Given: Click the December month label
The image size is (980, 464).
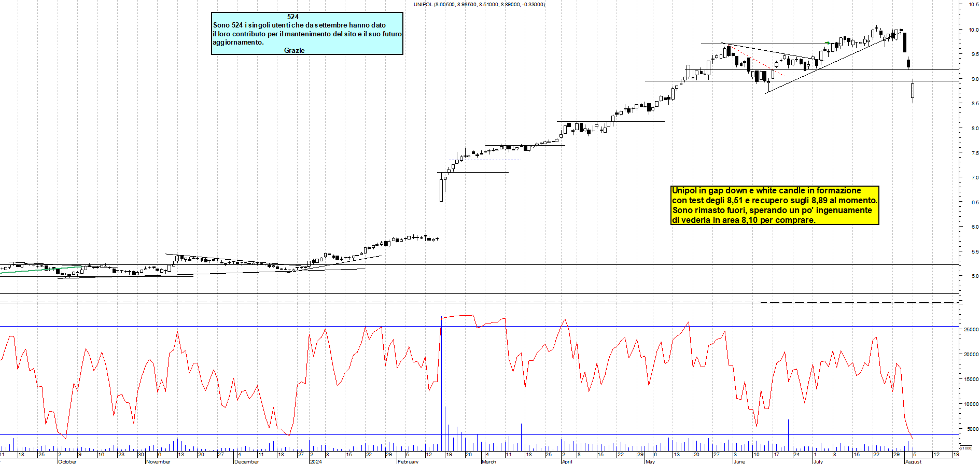Looking at the screenshot, I should click(246, 461).
